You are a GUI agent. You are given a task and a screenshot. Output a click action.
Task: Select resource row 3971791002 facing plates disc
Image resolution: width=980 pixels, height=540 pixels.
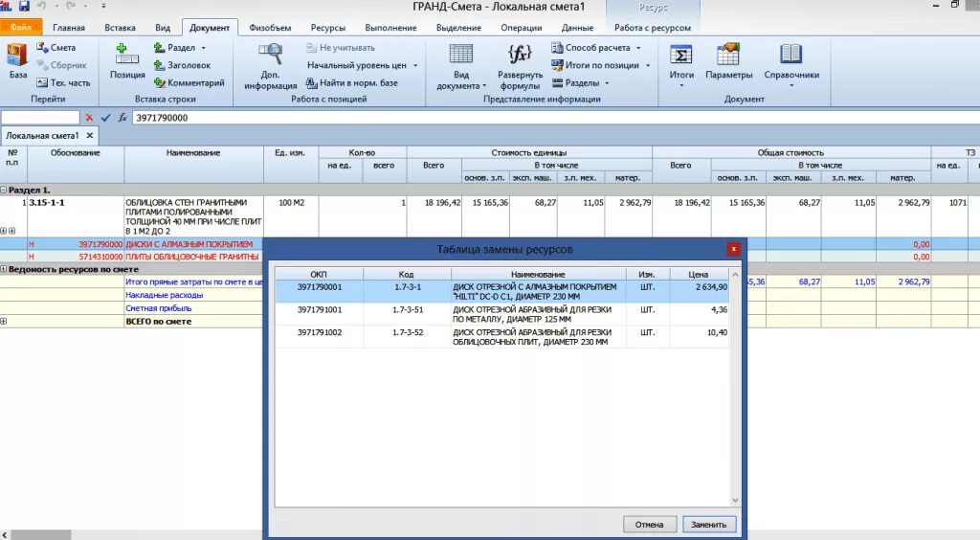tap(501, 337)
